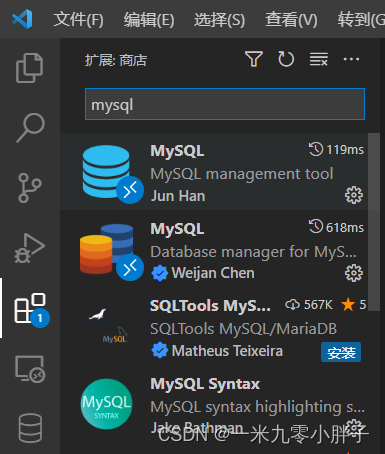Open the database view in activity bar

click(x=30, y=428)
